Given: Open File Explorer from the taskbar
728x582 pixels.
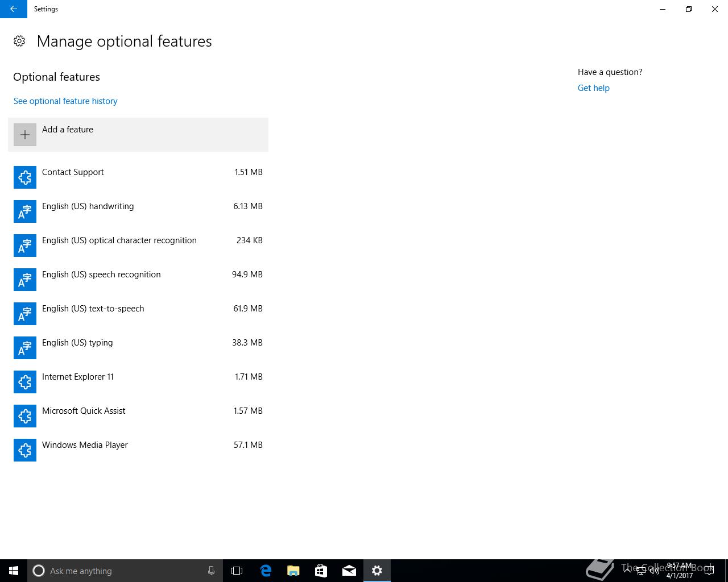Looking at the screenshot, I should click(x=293, y=571).
